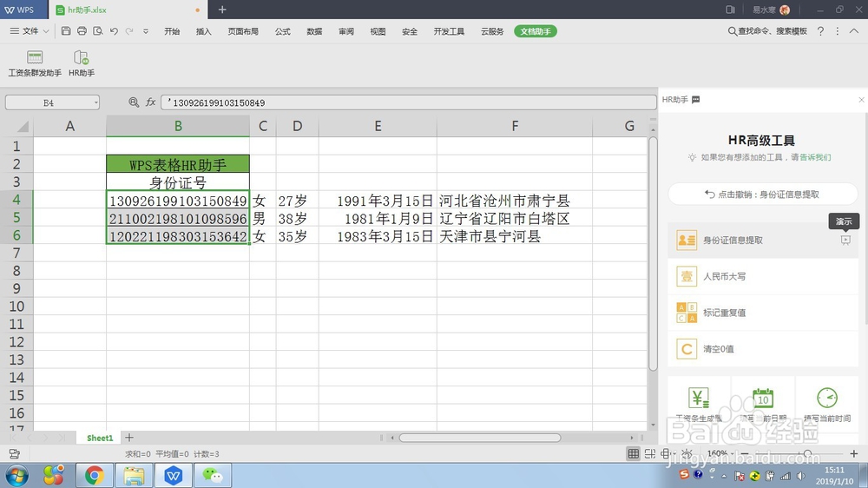Click the fx insert function icon
868x488 pixels.
tap(150, 102)
